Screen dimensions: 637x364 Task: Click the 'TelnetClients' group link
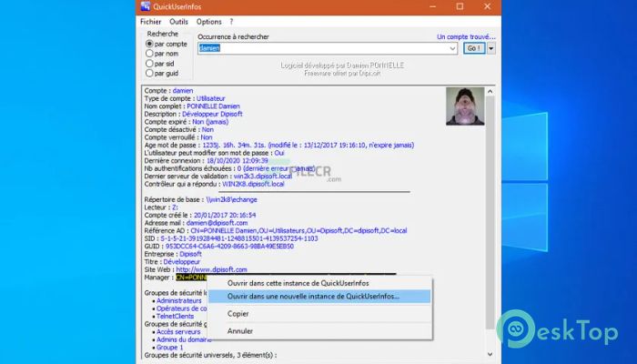(175, 317)
